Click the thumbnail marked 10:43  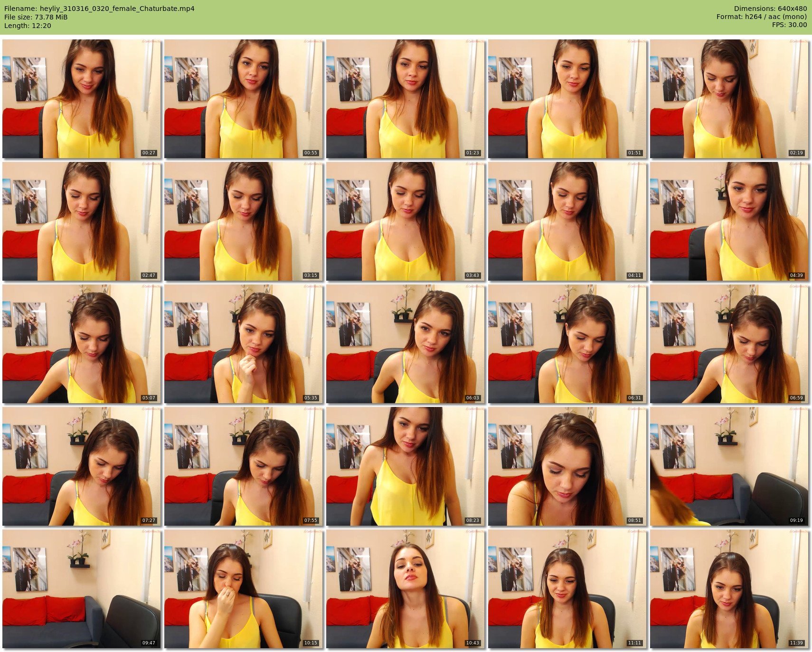click(406, 589)
